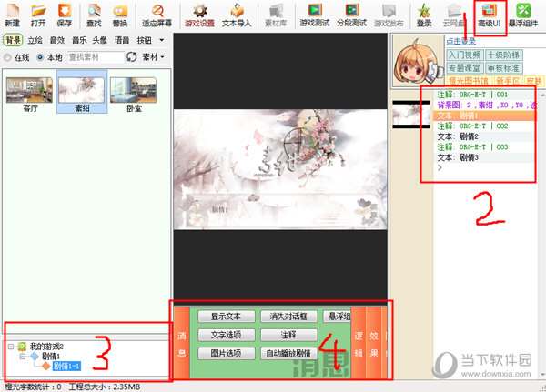Viewport: 546px width, 392px height.
Task: Select the 客厅 background thumbnail
Action: click(30, 94)
